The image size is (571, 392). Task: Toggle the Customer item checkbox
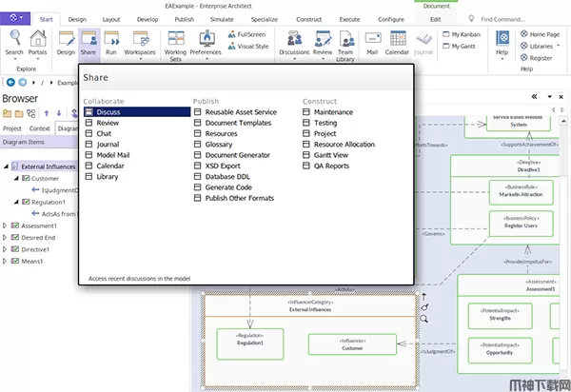pyautogui.click(x=27, y=178)
